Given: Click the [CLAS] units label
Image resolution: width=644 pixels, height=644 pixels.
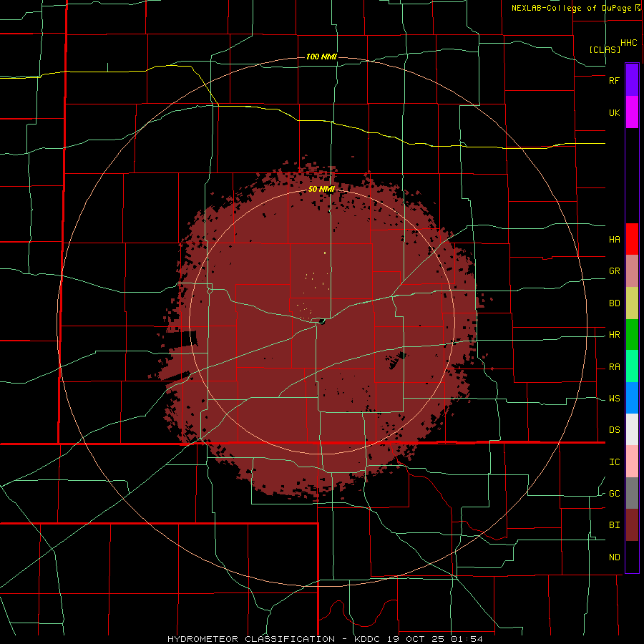Looking at the screenshot, I should [605, 49].
